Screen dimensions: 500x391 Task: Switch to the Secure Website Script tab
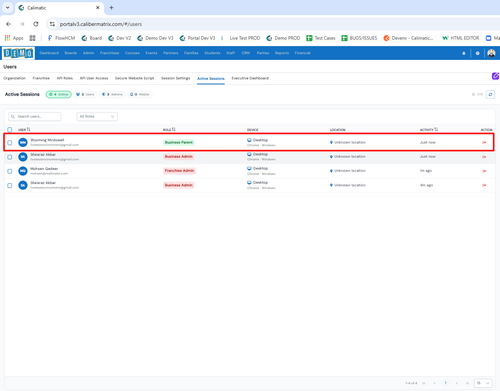pos(134,78)
